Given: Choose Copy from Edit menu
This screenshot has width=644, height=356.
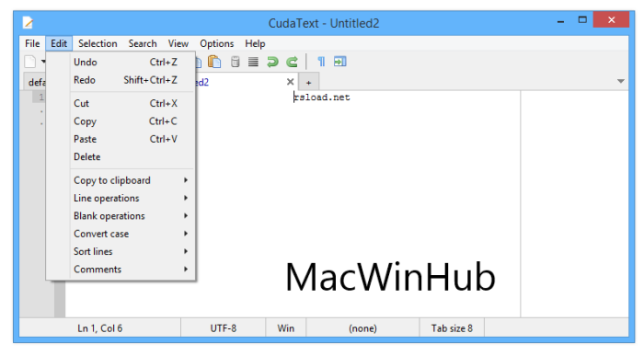Looking at the screenshot, I should click(x=121, y=121).
